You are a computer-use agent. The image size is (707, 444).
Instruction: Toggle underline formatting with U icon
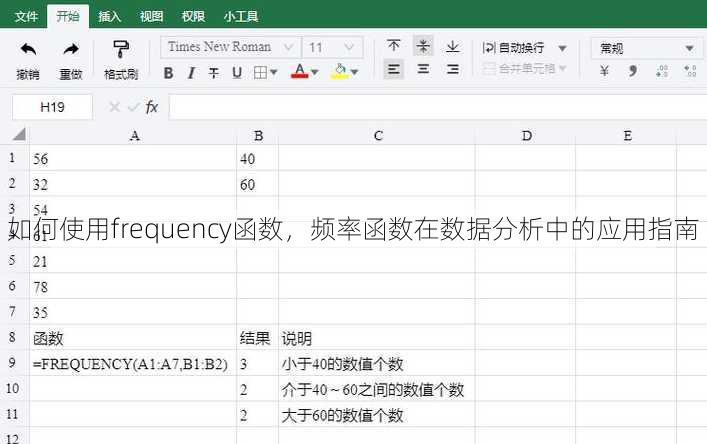pyautogui.click(x=237, y=73)
